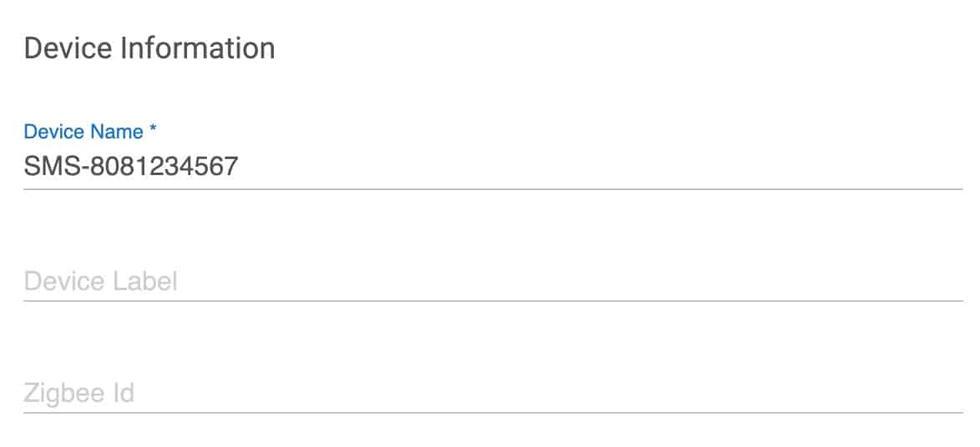Click the underline below Zigbee Id field
980x447 pixels.
(493, 412)
